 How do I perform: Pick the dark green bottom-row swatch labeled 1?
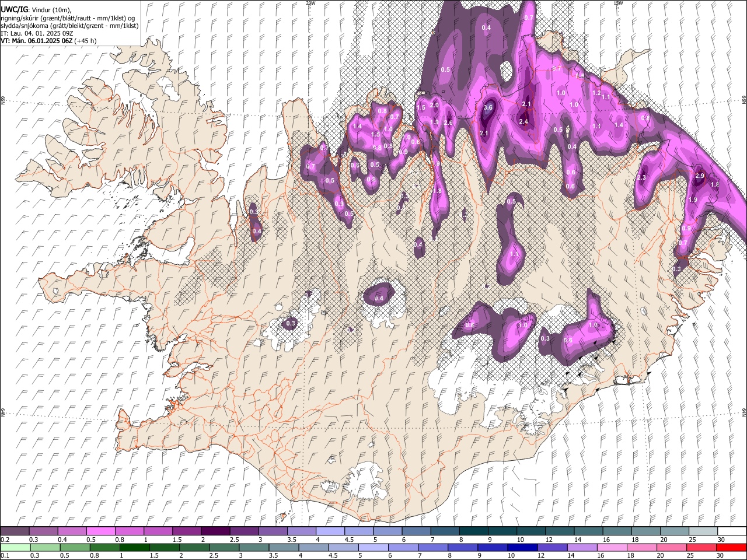135,547
